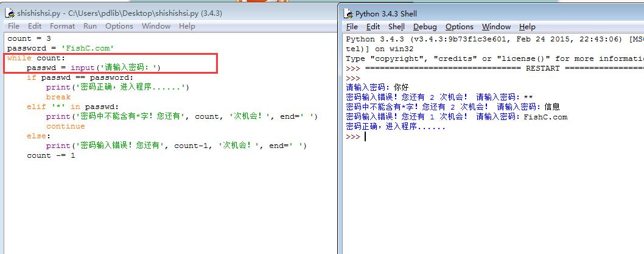Open the Format menu in the editor

62,26
